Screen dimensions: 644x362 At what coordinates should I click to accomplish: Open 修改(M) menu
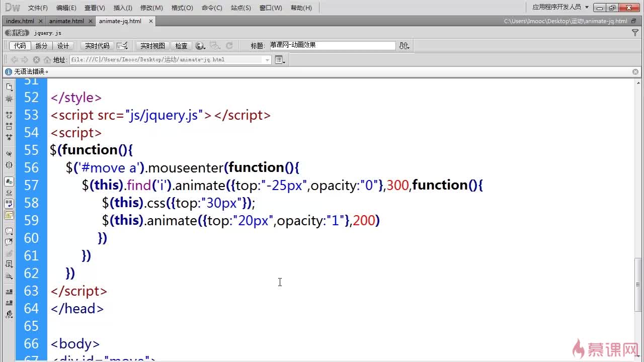pyautogui.click(x=151, y=8)
